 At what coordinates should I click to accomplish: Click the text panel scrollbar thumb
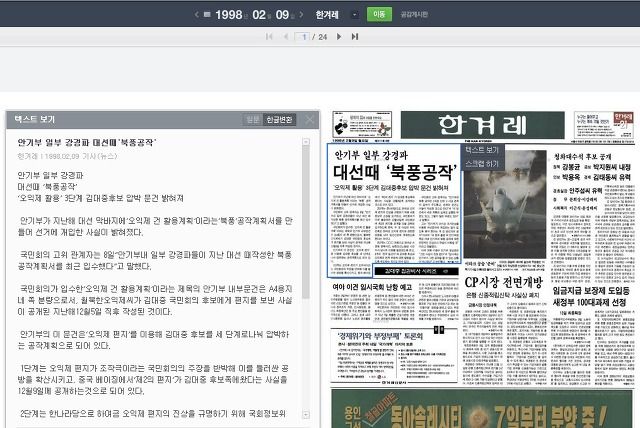306,222
